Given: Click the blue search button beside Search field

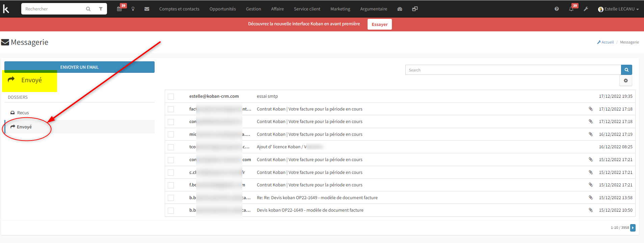Looking at the screenshot, I should pos(626,70).
